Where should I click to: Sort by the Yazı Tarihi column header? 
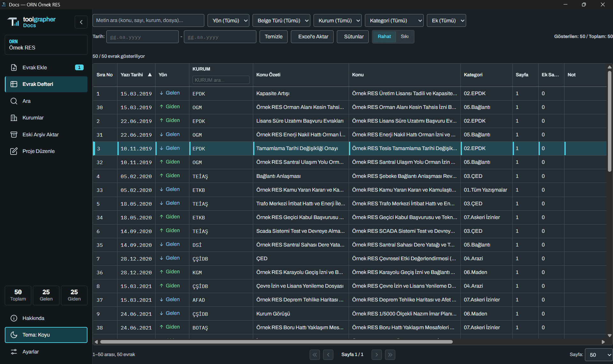tap(136, 75)
